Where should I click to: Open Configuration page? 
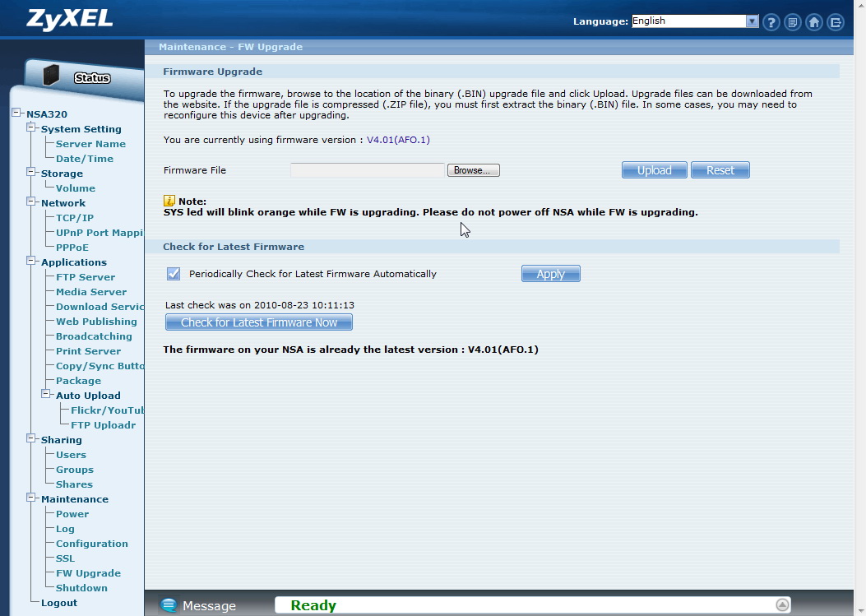pos(91,544)
